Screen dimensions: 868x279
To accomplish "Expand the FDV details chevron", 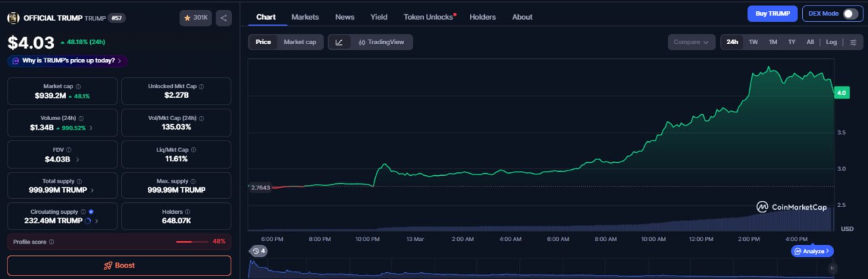I will coord(77,160).
